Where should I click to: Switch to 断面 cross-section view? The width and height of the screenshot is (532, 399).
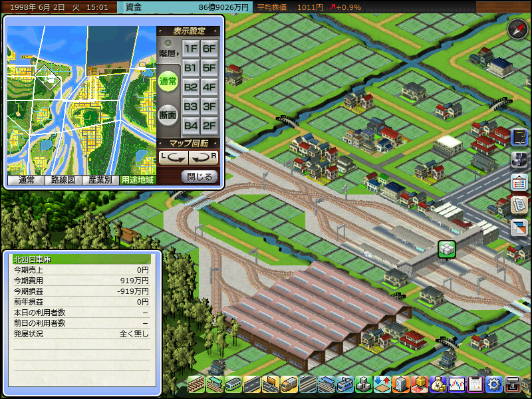168,115
